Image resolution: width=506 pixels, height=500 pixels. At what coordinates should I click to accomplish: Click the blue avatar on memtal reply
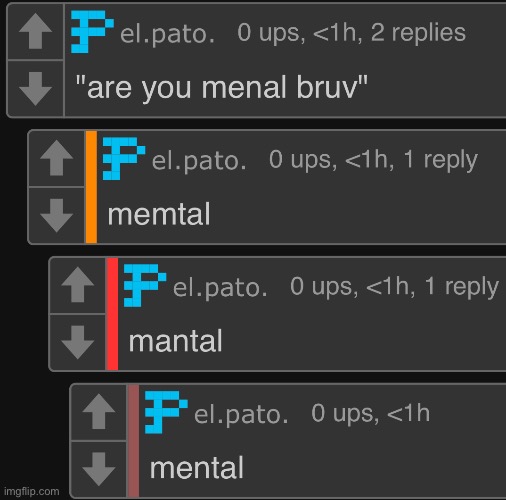[x=124, y=159]
